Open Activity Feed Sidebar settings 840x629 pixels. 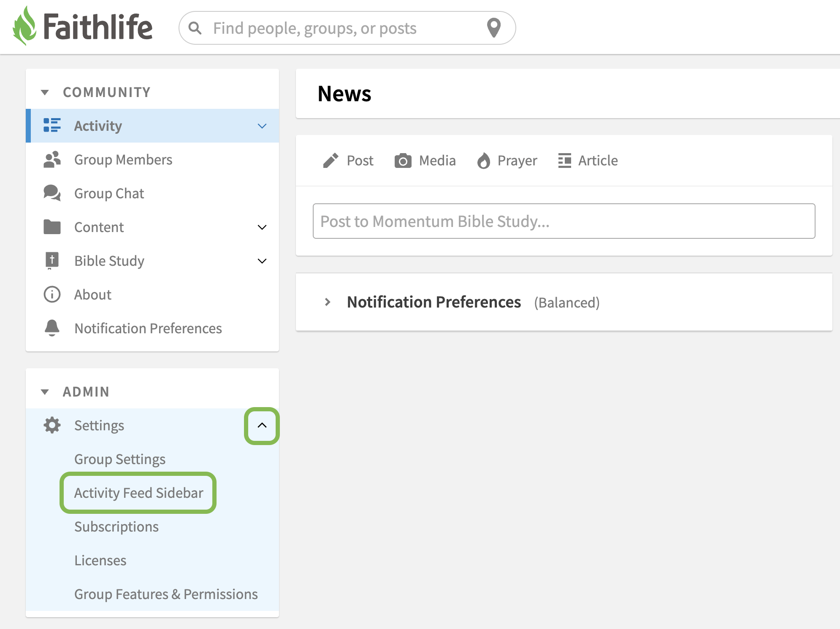point(138,493)
